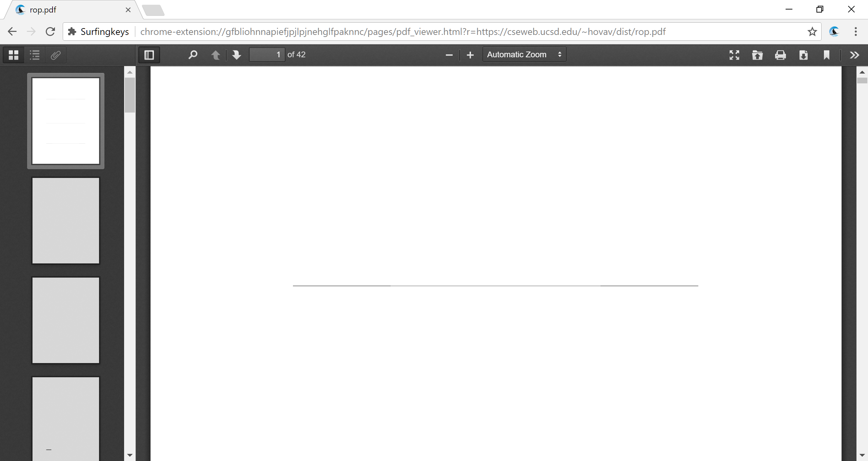Viewport: 868px width, 461px height.
Task: Select the rop.pdf browser tab
Action: [68, 10]
